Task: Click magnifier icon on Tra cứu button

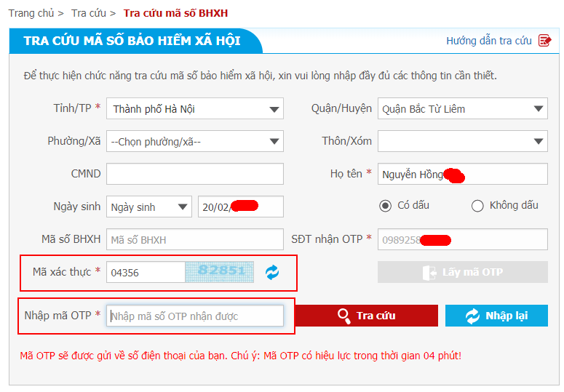Action: 343,316
